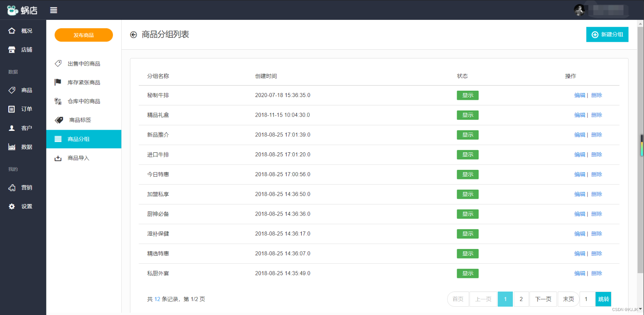Open 出售中的商品 submenu item
This screenshot has width=644, height=315.
click(84, 64)
